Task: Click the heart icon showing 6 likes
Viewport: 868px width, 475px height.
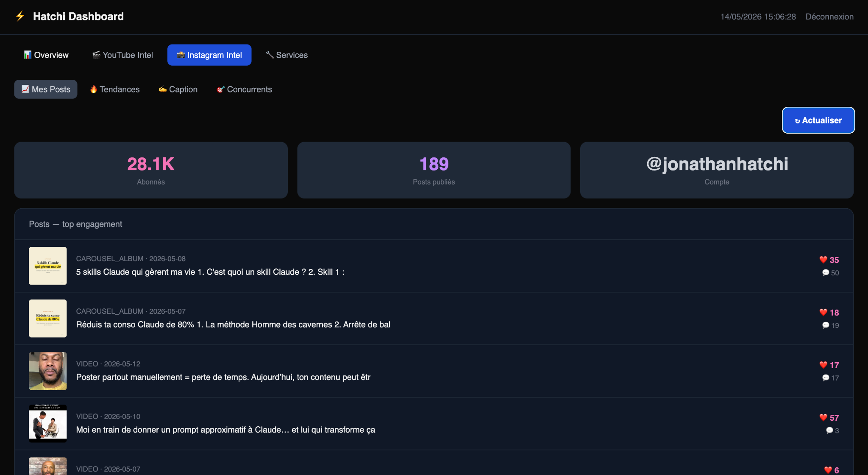Action: click(x=828, y=470)
